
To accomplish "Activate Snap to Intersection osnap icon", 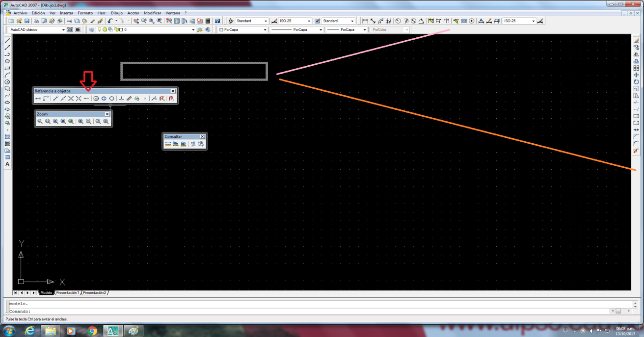I will click(71, 98).
